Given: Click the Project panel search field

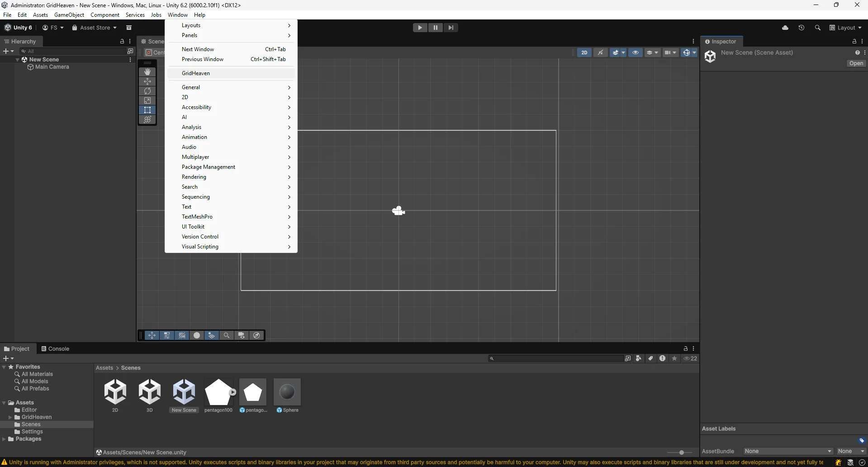Looking at the screenshot, I should 556,358.
